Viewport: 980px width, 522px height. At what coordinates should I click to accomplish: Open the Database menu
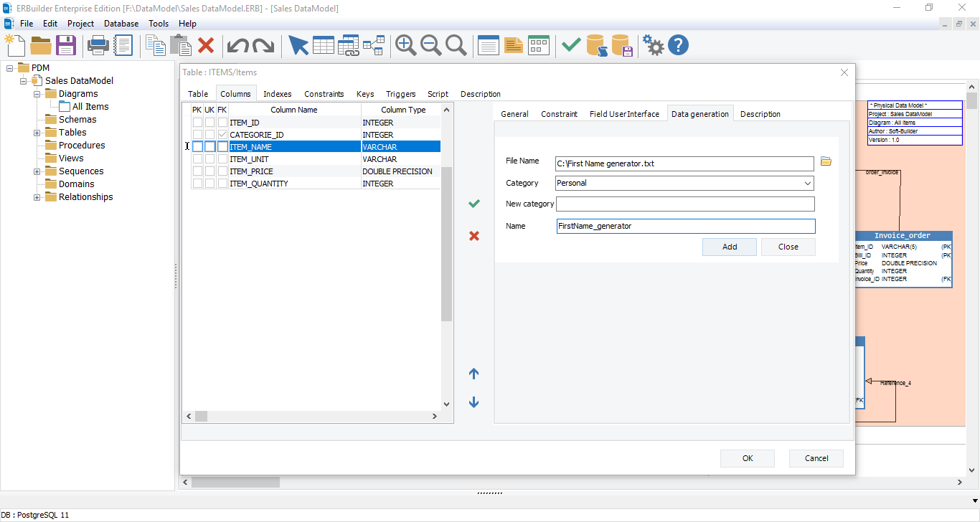(121, 23)
